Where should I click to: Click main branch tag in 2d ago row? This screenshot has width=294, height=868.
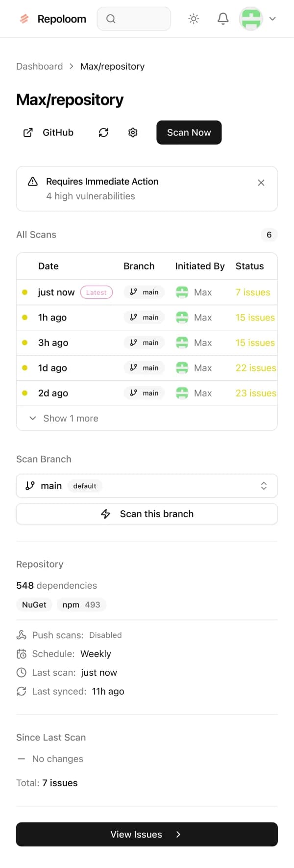[144, 393]
